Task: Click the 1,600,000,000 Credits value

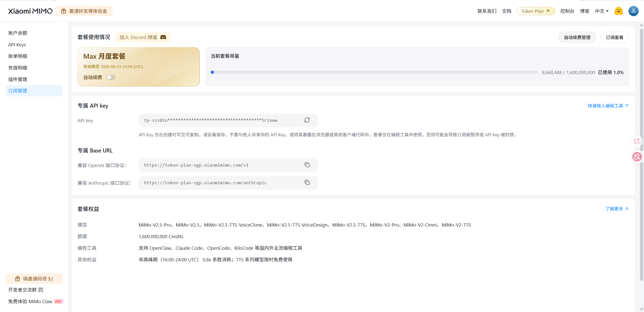Action: [x=161, y=236]
